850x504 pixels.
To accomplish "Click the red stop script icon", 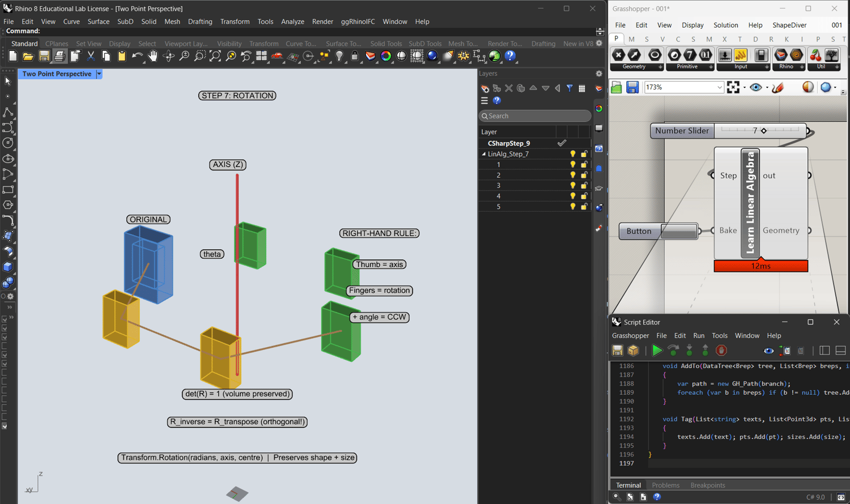I will click(x=721, y=351).
